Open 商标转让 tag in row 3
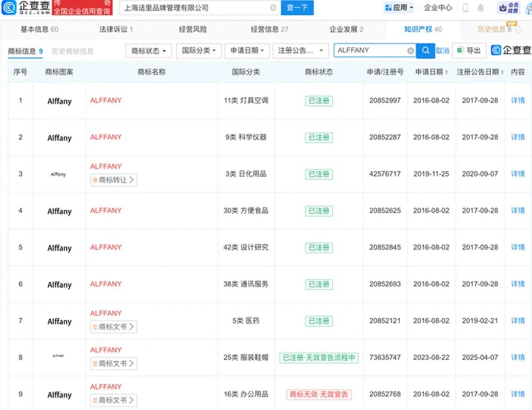Screen dimensions: 532x410 click(114, 180)
